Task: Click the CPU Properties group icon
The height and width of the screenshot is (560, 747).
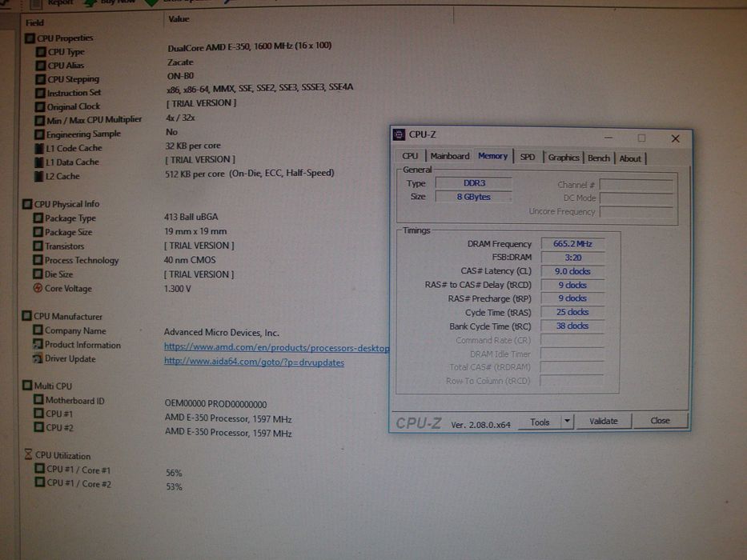Action: pyautogui.click(x=30, y=38)
